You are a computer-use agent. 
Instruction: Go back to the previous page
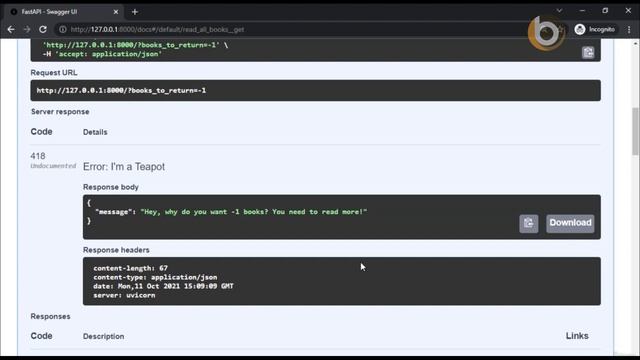[x=11, y=29]
